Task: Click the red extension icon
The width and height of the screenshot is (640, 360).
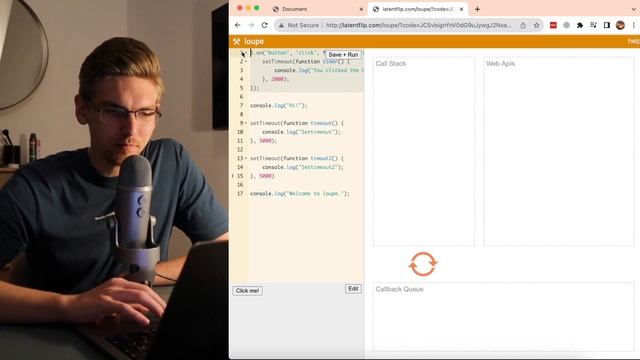Action: [x=553, y=25]
